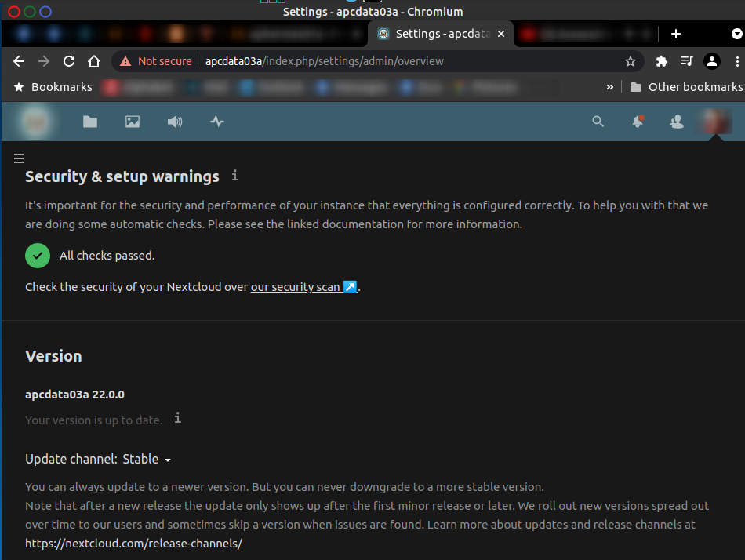Open the Other bookmarks folder
The height and width of the screenshot is (560, 745).
[686, 87]
